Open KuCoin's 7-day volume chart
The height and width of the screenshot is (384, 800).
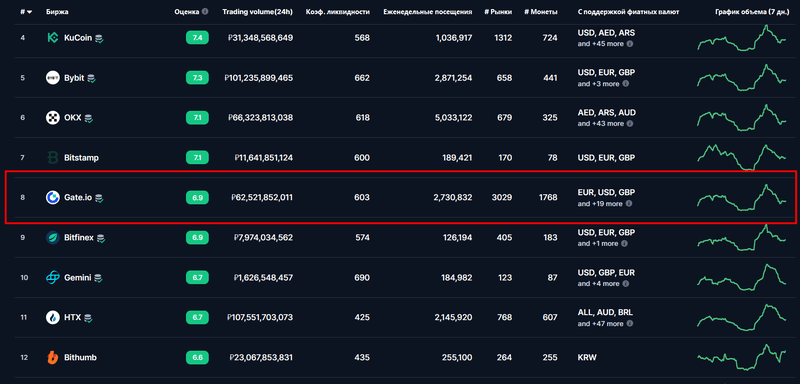742,38
